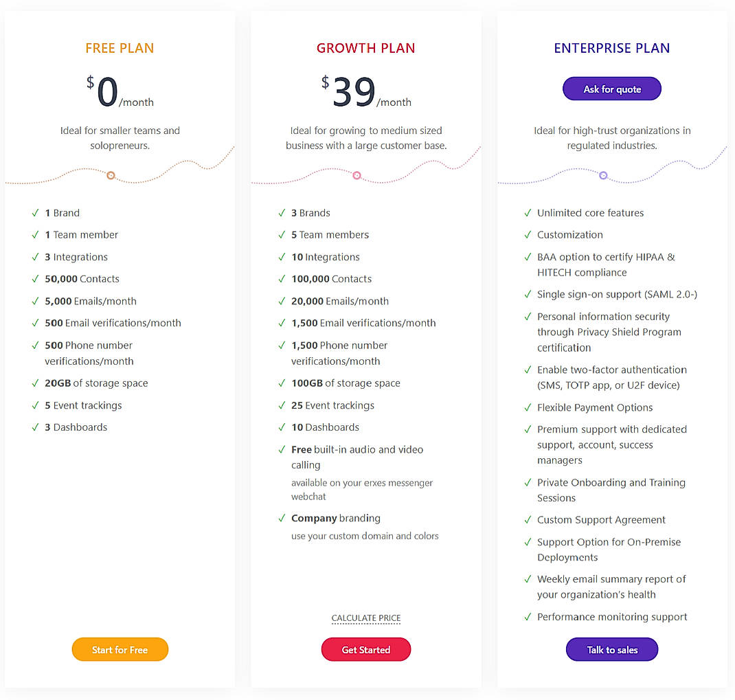The width and height of the screenshot is (735, 700).
Task: Click the Start for Free button
Action: pos(120,649)
